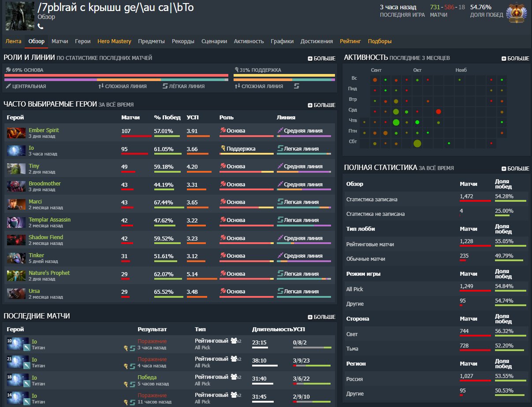
Task: Switch to the Матчи tab
Action: (x=60, y=41)
